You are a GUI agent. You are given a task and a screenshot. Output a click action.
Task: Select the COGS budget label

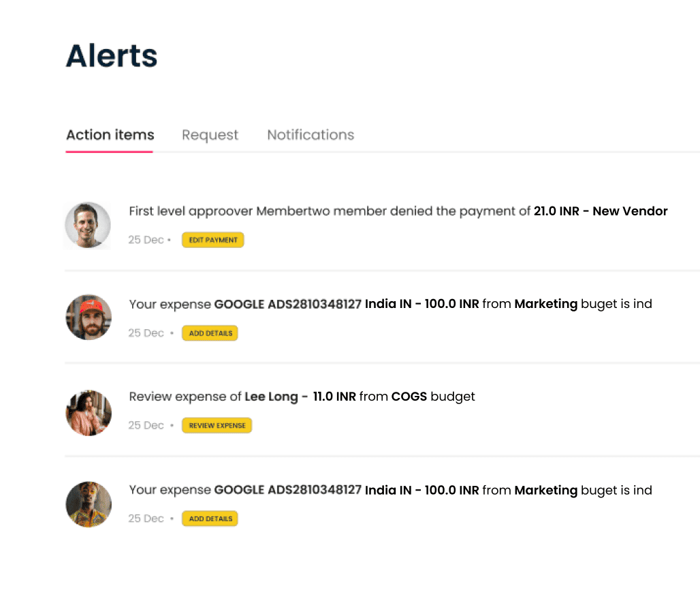coord(409,397)
